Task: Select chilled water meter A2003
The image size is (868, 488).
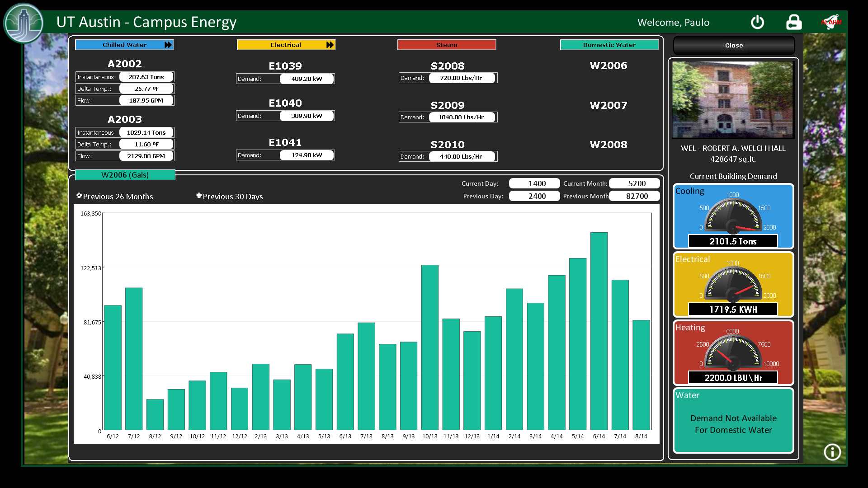Action: 125,119
